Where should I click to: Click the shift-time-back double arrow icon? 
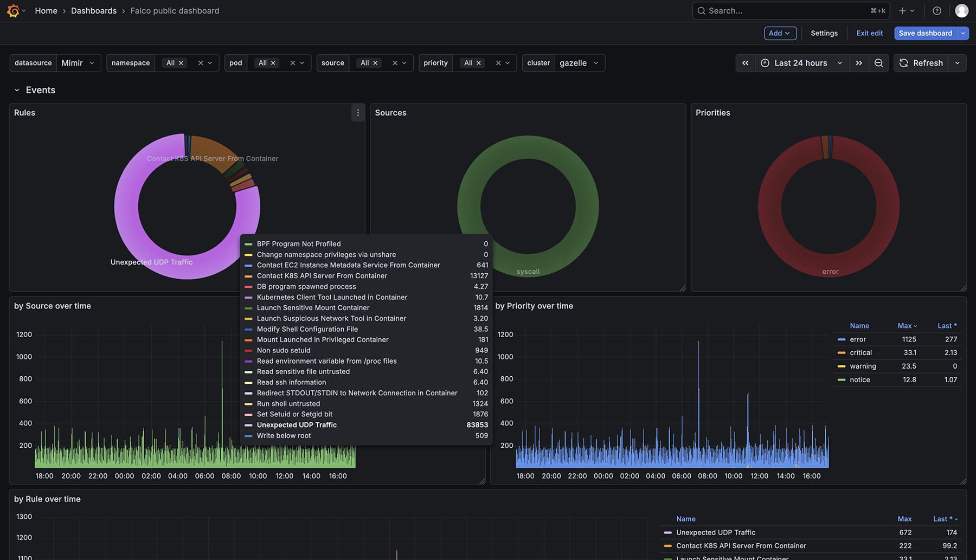click(x=745, y=63)
